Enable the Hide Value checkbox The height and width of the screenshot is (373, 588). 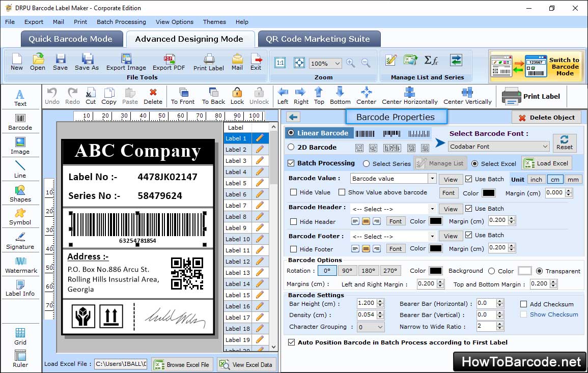coord(293,192)
